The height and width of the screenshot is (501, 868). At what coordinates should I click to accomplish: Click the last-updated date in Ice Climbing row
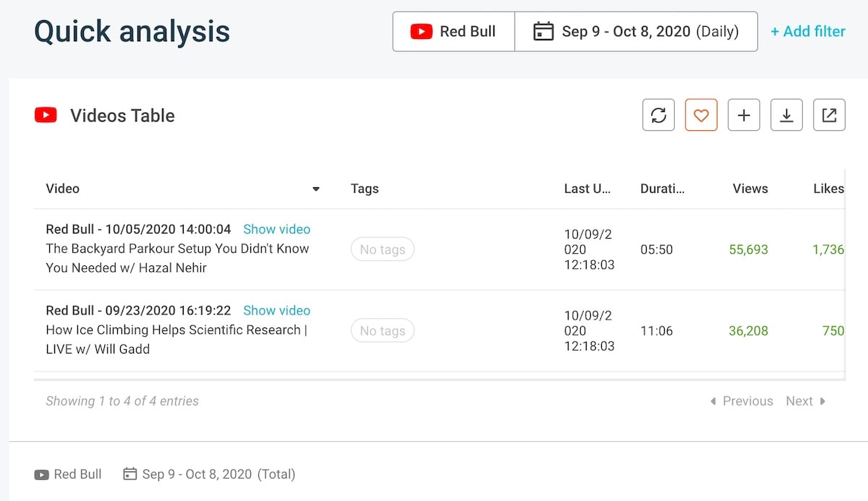click(x=590, y=330)
